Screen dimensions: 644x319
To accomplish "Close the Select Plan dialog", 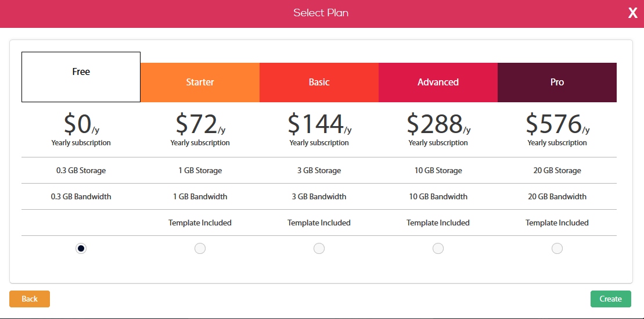I will point(632,13).
